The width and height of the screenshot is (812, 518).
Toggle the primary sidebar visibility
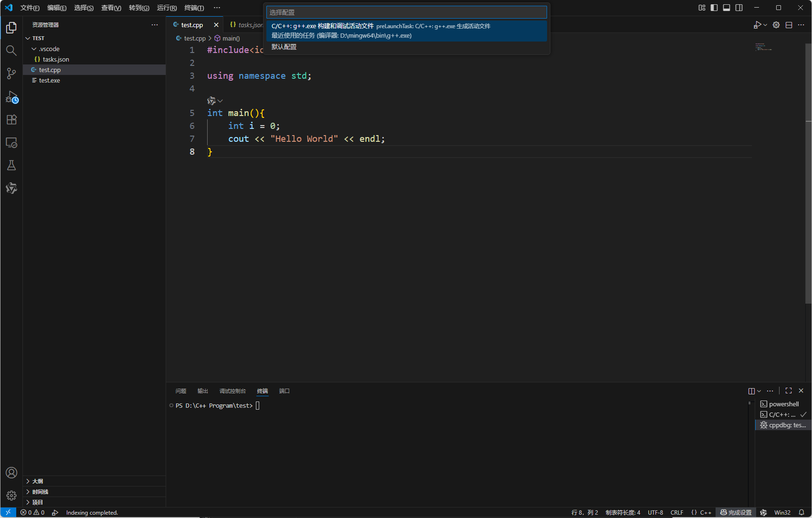(714, 8)
